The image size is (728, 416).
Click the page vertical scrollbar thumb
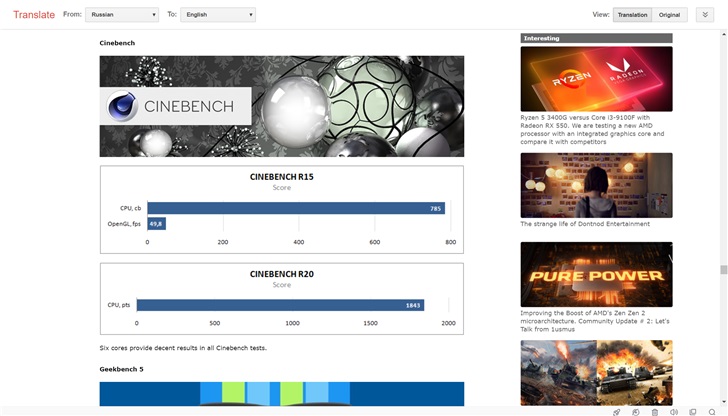(723, 270)
